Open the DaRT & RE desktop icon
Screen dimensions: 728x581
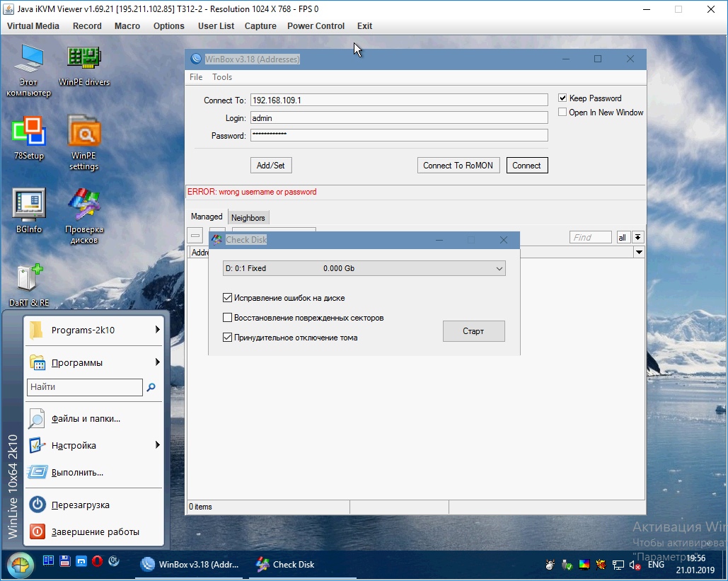29,285
